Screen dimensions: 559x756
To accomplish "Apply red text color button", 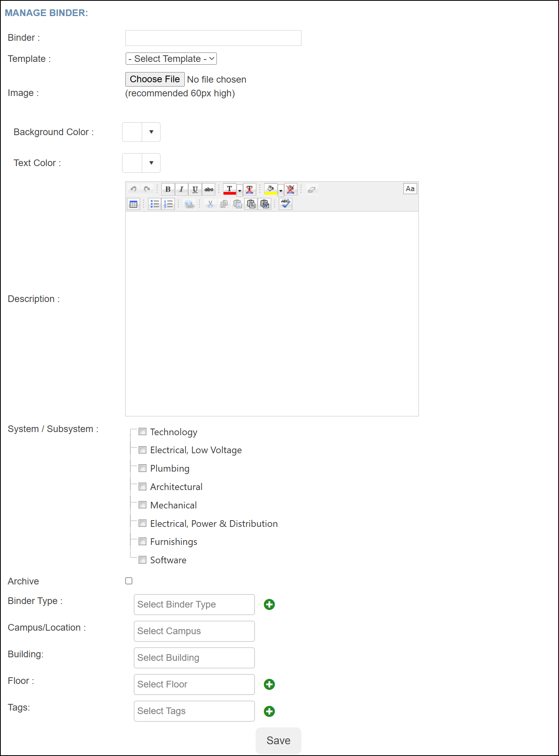I will [230, 189].
